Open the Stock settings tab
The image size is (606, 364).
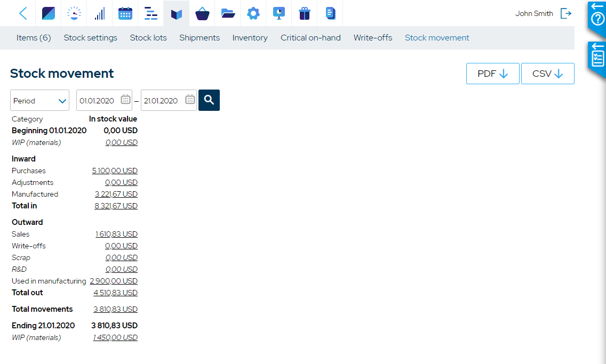[x=91, y=38]
